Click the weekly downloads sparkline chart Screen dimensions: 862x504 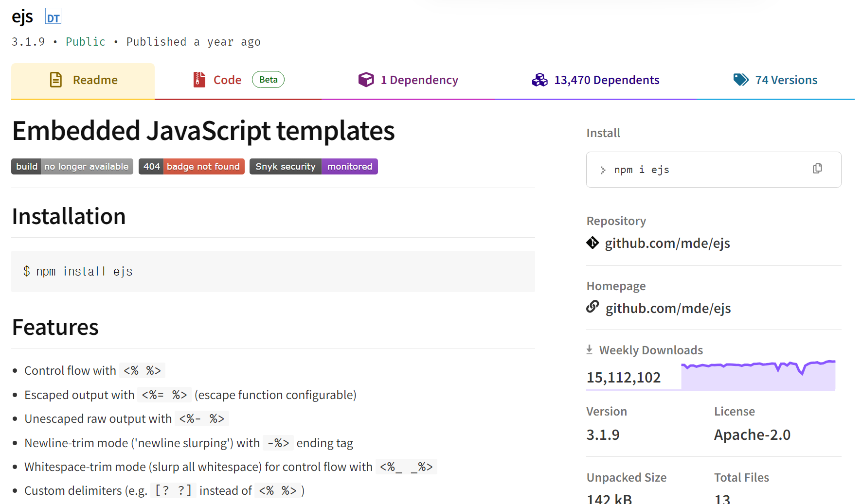click(758, 375)
